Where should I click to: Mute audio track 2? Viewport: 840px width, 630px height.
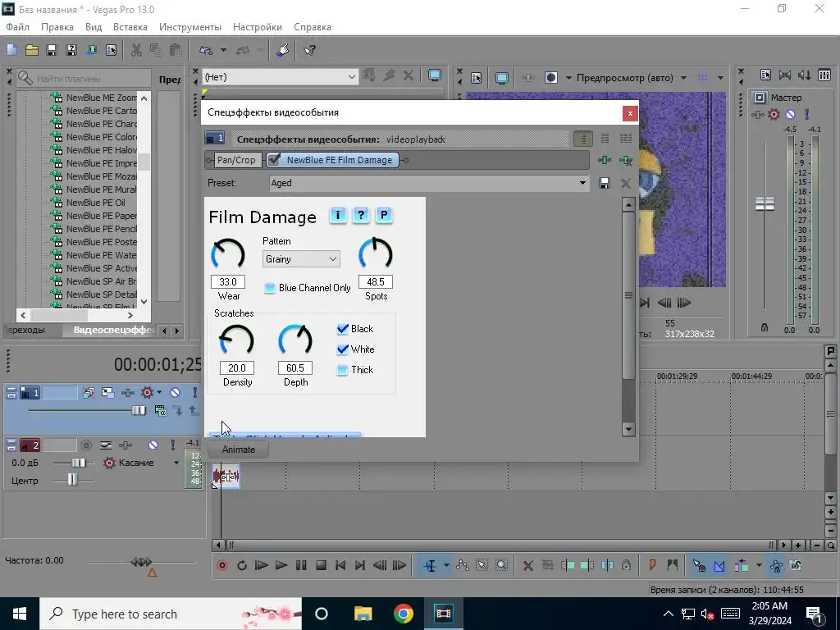(153, 445)
